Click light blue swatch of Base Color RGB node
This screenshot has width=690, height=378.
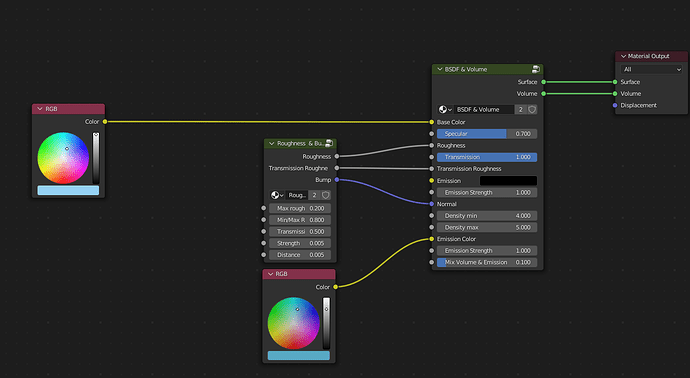(x=68, y=190)
